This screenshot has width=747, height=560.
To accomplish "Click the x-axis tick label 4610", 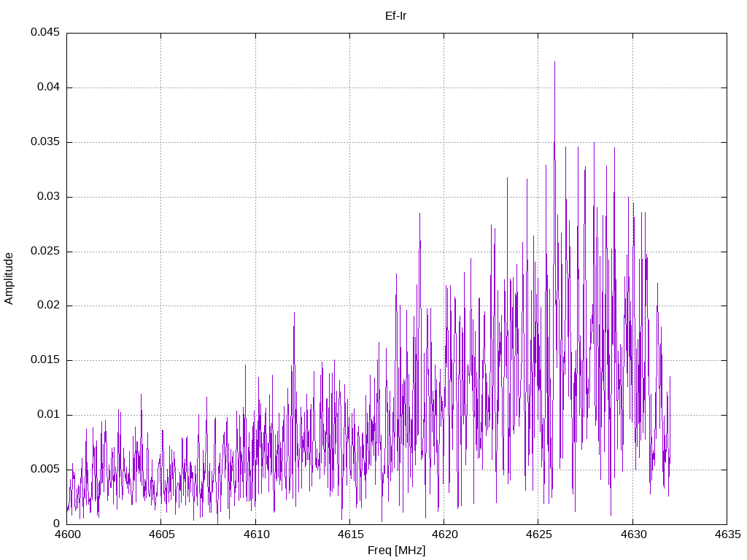I will pos(255,534).
